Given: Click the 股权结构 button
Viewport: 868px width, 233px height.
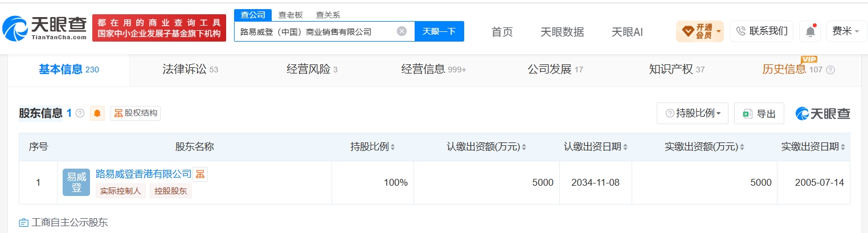Looking at the screenshot, I should click(x=136, y=113).
